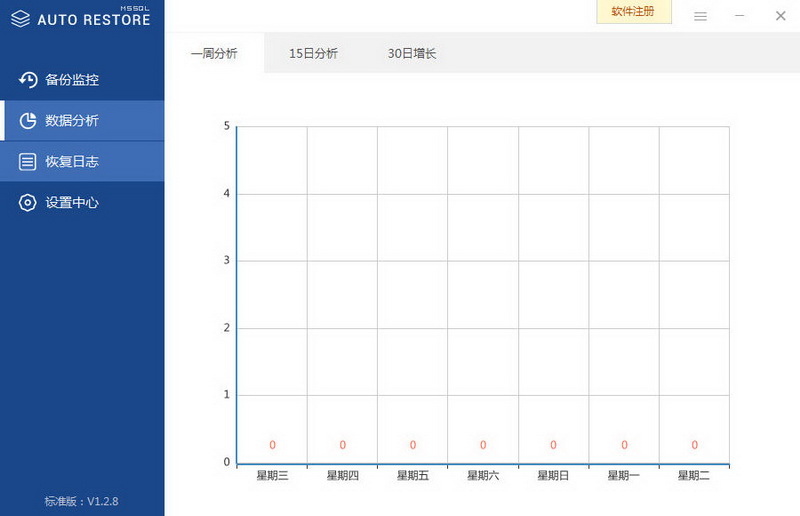Click the settings center gear icon

[28, 203]
